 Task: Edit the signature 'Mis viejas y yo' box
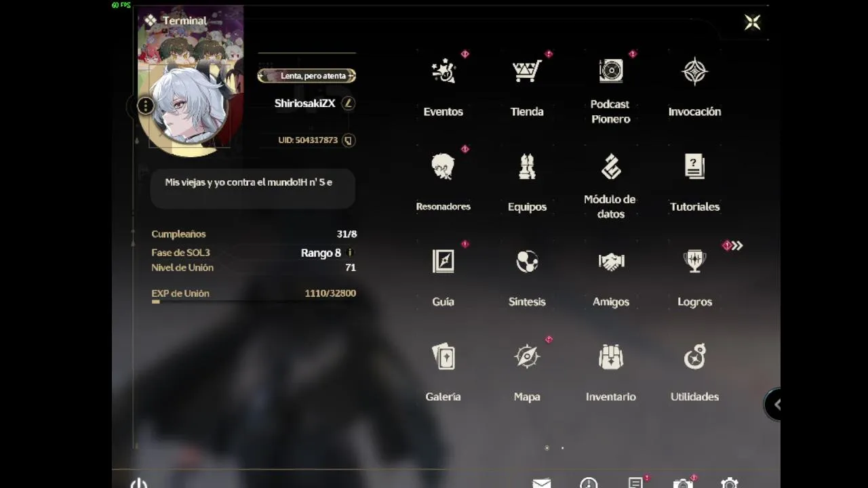pos(252,188)
